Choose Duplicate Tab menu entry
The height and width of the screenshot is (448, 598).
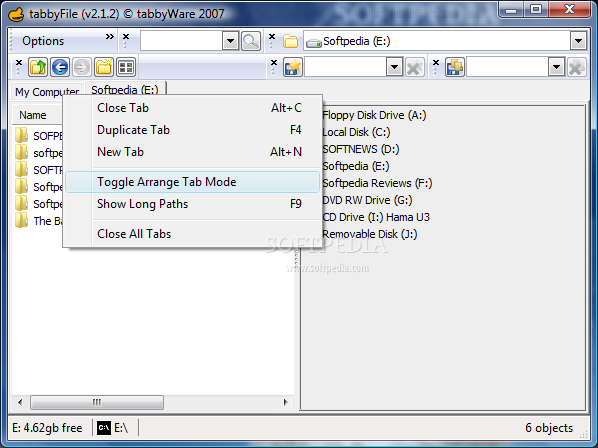pyautogui.click(x=192, y=130)
